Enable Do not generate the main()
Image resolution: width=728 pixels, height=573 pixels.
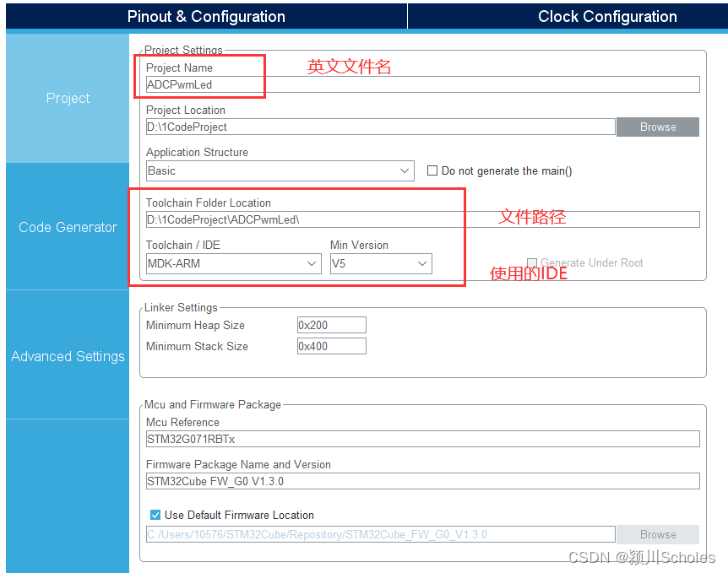pyautogui.click(x=433, y=170)
